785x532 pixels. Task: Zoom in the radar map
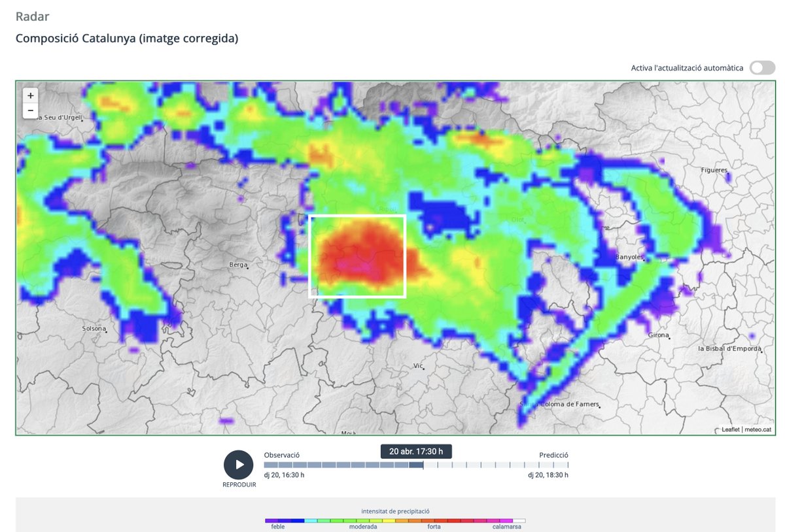tap(31, 95)
